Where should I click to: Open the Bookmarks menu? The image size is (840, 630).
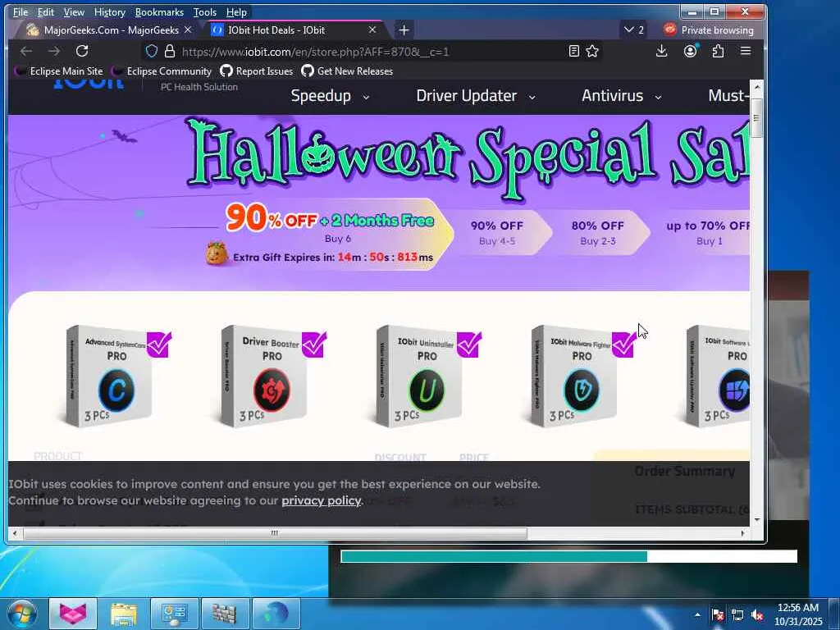(159, 11)
